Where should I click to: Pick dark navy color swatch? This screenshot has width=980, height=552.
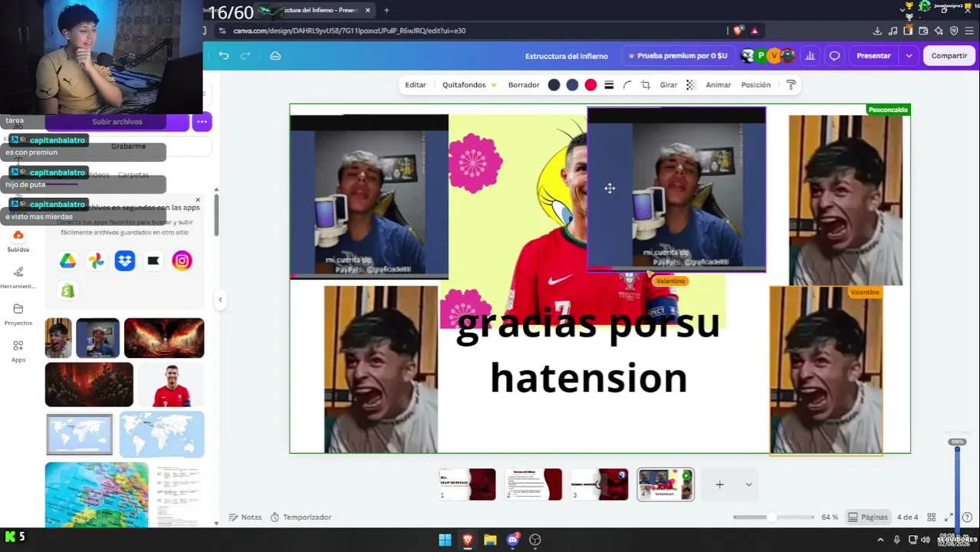554,85
